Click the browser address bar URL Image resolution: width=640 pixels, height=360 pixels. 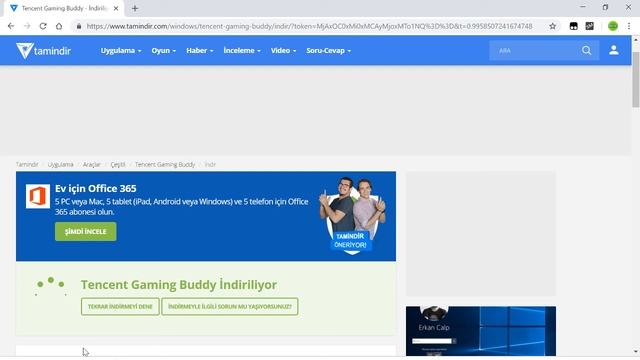pyautogui.click(x=309, y=26)
